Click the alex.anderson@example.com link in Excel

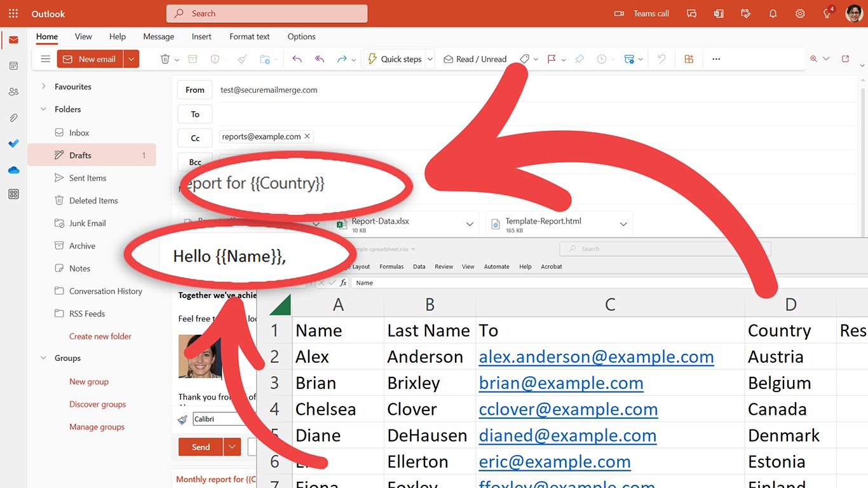596,356
